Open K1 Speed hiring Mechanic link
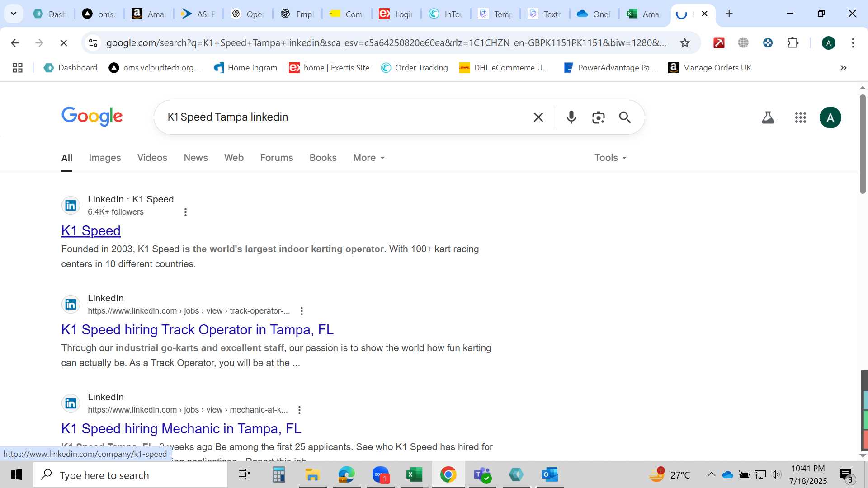868x488 pixels. 181,429
